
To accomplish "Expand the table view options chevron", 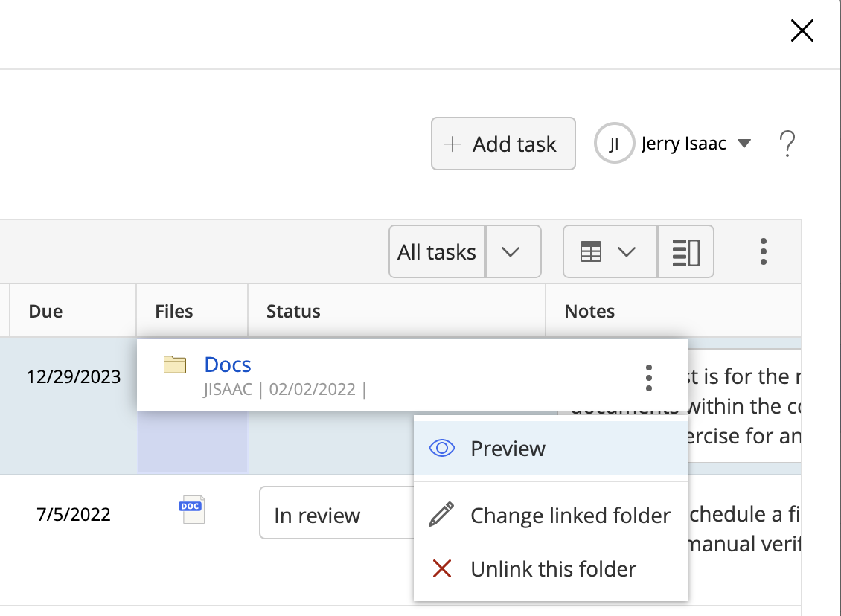I will [627, 252].
